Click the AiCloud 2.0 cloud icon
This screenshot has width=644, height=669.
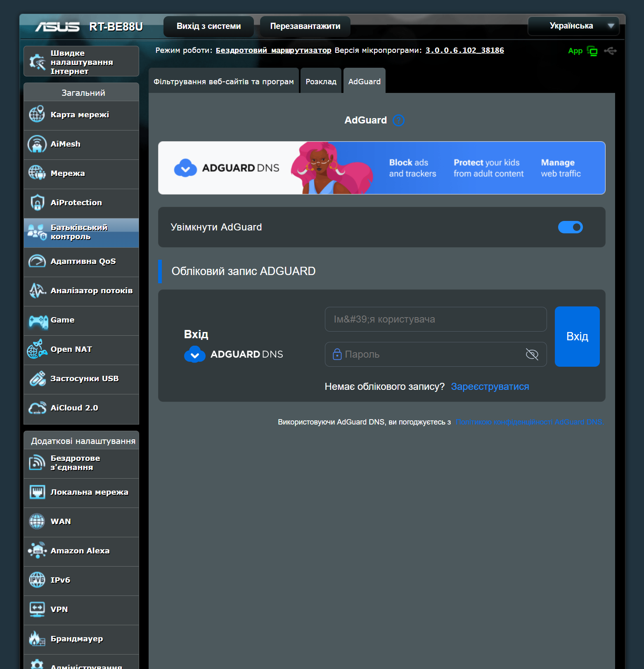tap(37, 408)
